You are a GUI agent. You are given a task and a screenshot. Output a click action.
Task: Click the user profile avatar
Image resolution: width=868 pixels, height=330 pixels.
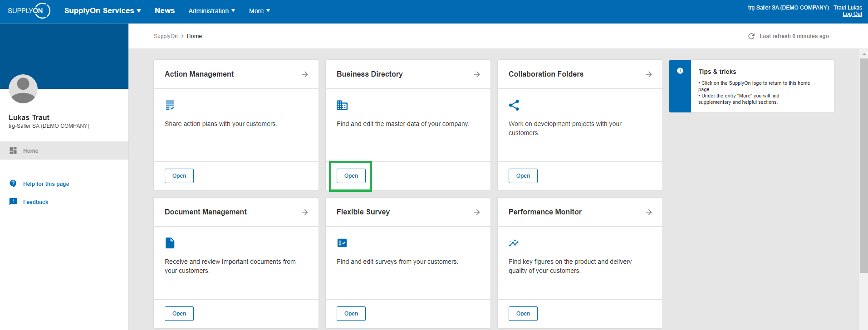click(x=23, y=89)
